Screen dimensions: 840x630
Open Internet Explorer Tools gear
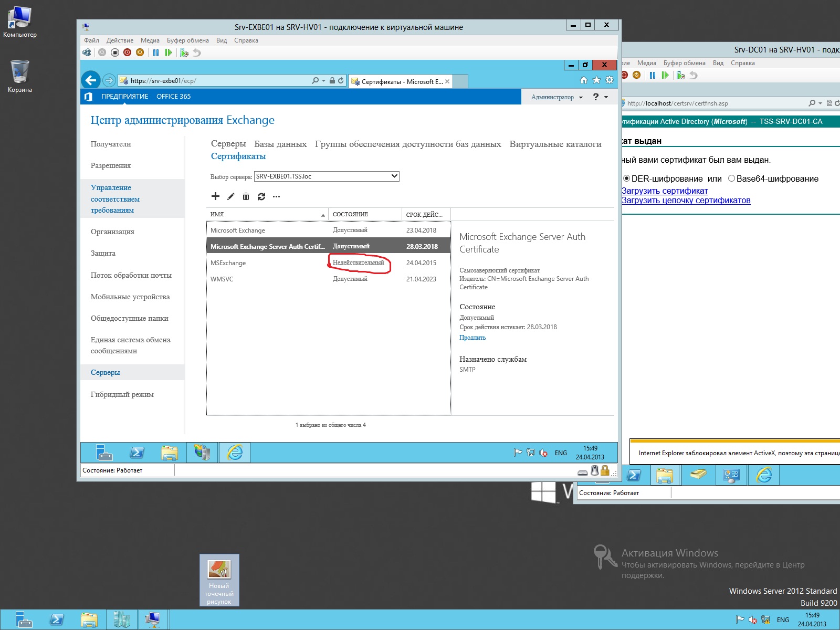coord(610,80)
